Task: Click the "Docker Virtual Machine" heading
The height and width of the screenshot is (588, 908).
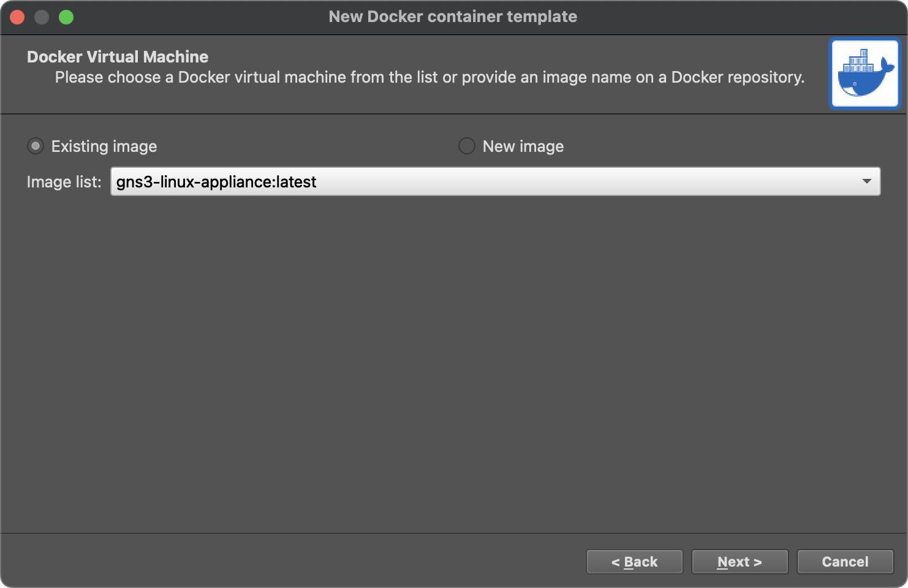Action: [118, 57]
